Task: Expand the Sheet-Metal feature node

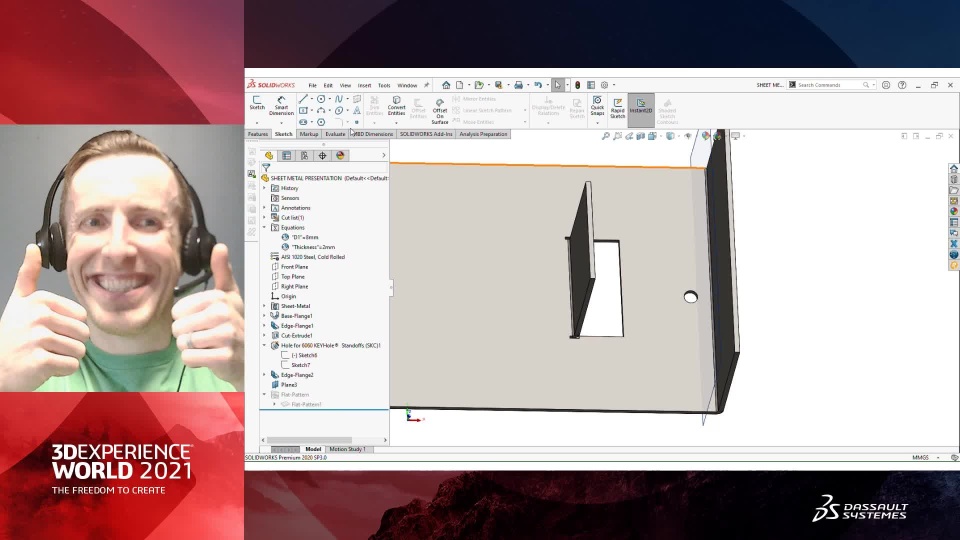Action: tap(264, 306)
